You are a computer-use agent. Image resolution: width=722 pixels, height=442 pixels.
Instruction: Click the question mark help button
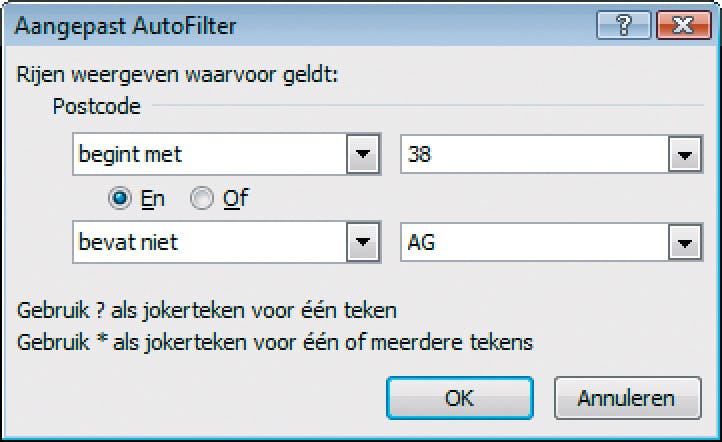(624, 24)
